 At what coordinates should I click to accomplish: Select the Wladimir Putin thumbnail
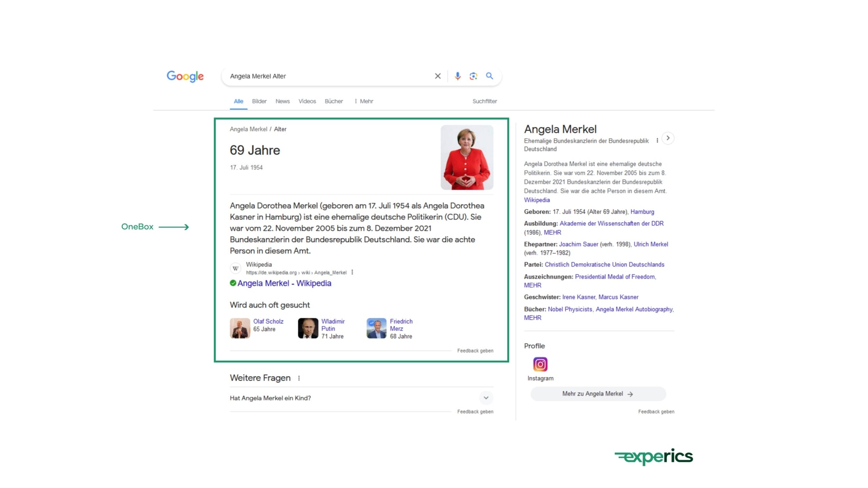tap(308, 327)
